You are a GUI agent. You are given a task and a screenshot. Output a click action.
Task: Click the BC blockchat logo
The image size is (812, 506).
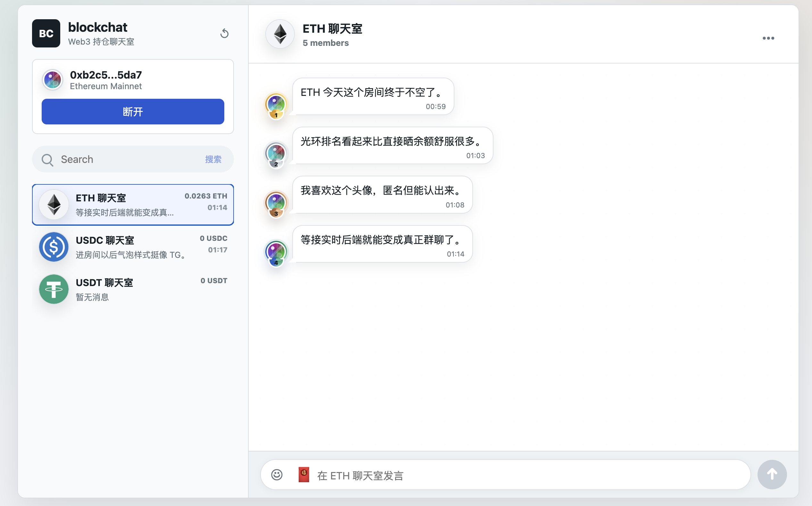coord(46,33)
